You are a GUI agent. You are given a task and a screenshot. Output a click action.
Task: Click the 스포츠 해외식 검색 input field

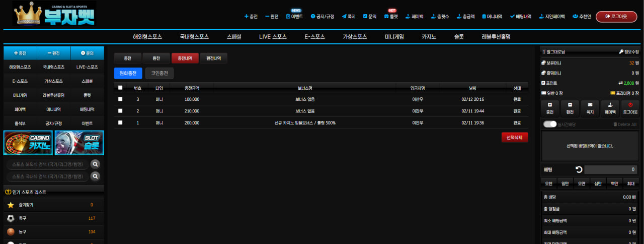(48, 164)
